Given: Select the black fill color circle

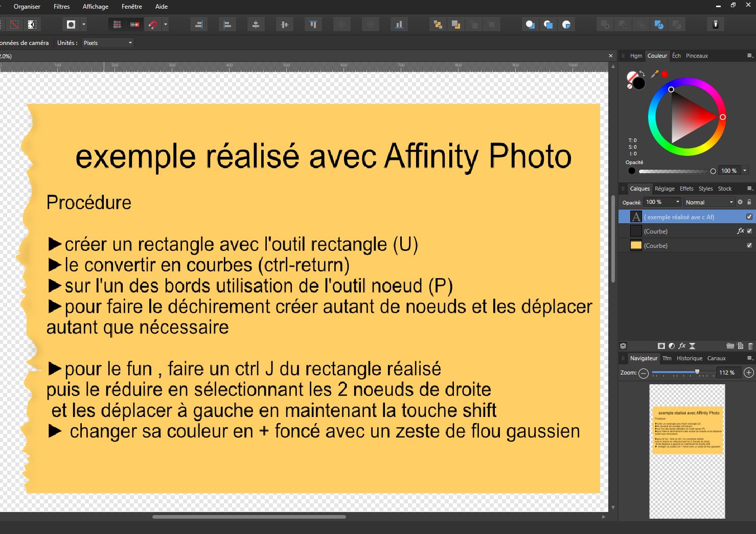Looking at the screenshot, I should 638,83.
